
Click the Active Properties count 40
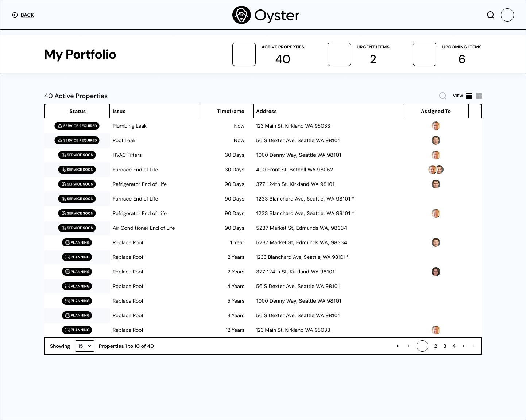coord(283,59)
